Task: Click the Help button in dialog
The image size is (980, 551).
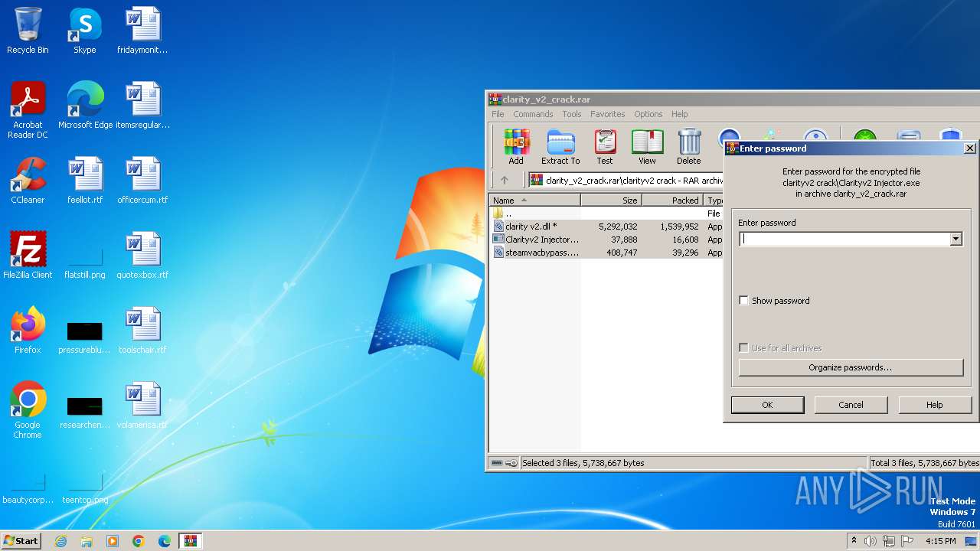Action: click(x=934, y=405)
